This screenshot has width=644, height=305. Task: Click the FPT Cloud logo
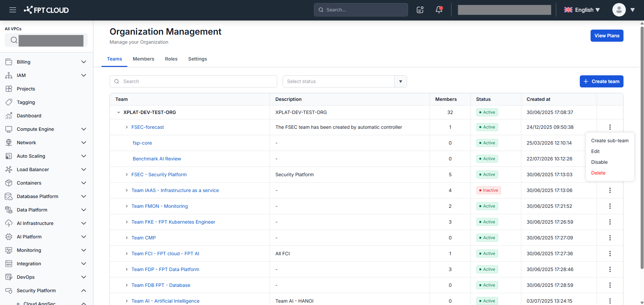point(46,10)
